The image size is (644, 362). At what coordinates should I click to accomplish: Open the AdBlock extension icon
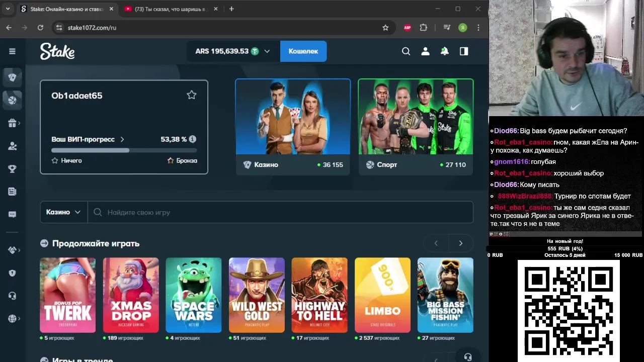pyautogui.click(x=408, y=28)
